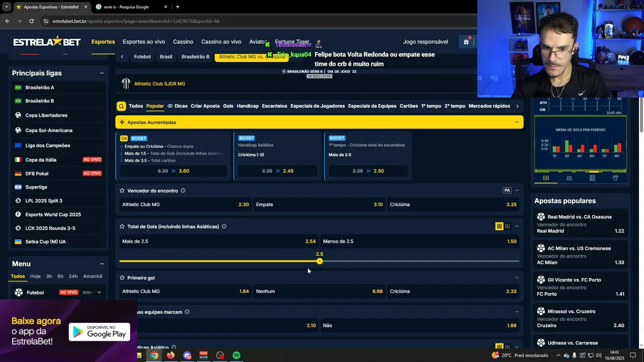This screenshot has width=644, height=362.
Task: Open Jogo responsável link
Action: tap(425, 42)
